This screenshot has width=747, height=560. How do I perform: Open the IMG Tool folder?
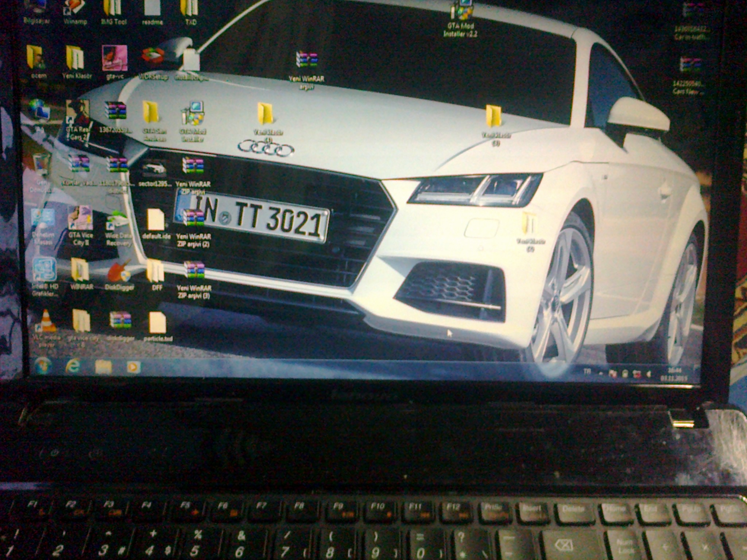click(x=113, y=12)
